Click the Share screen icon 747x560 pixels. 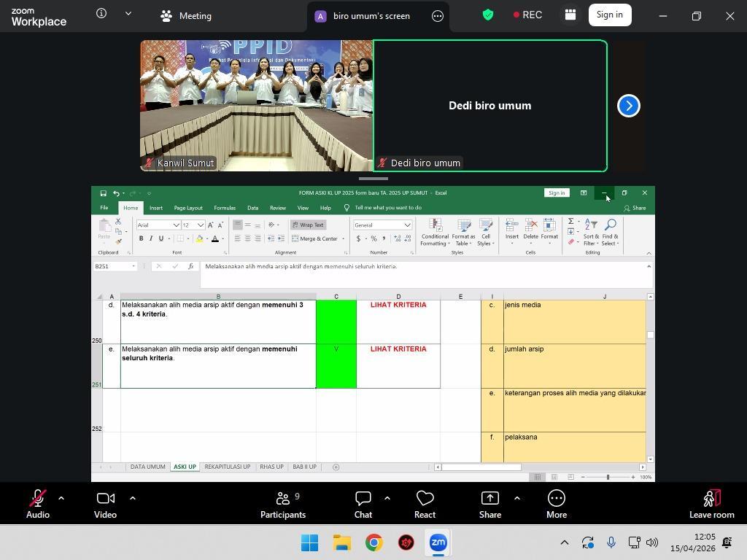click(x=489, y=505)
